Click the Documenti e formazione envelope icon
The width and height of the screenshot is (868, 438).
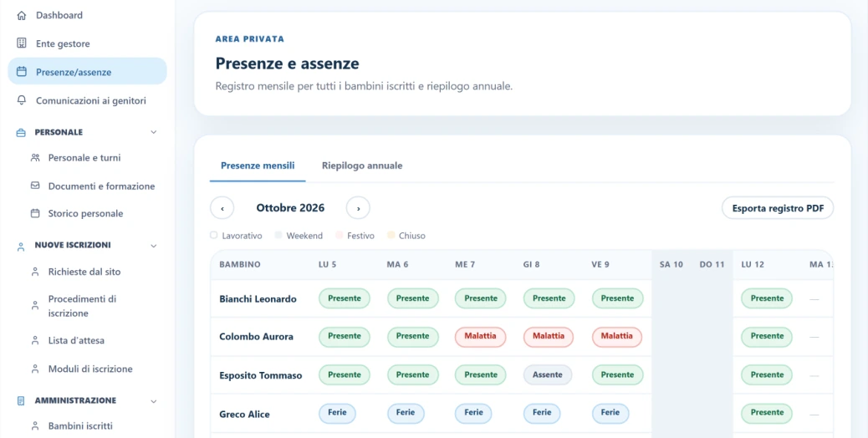coord(35,186)
